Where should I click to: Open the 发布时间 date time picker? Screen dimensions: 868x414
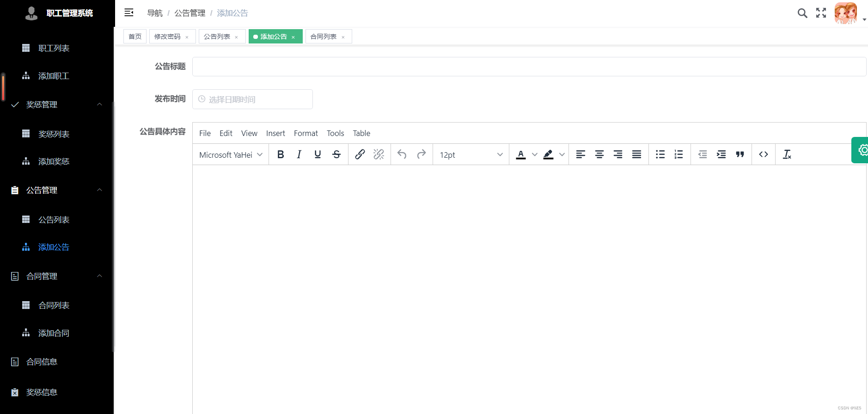tap(252, 99)
